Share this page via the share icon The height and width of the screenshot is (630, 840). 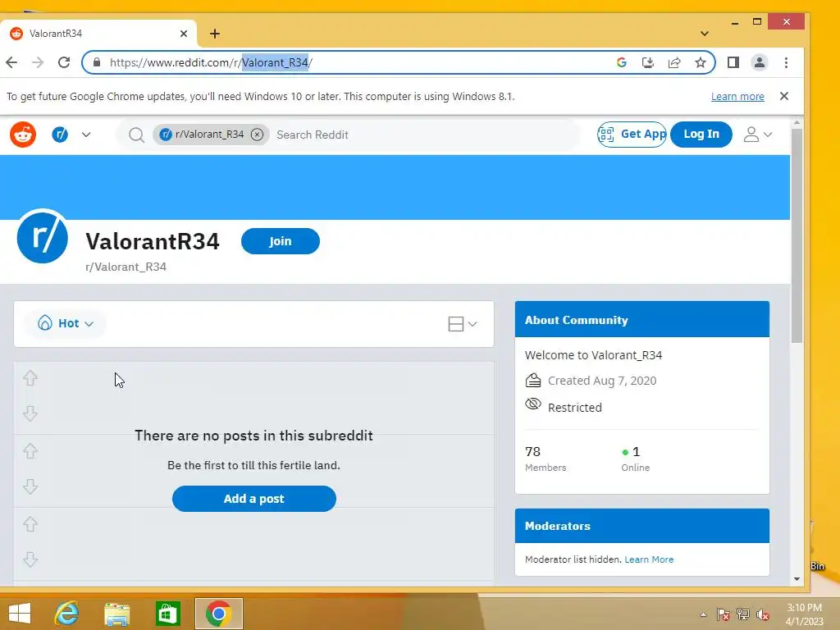click(674, 62)
